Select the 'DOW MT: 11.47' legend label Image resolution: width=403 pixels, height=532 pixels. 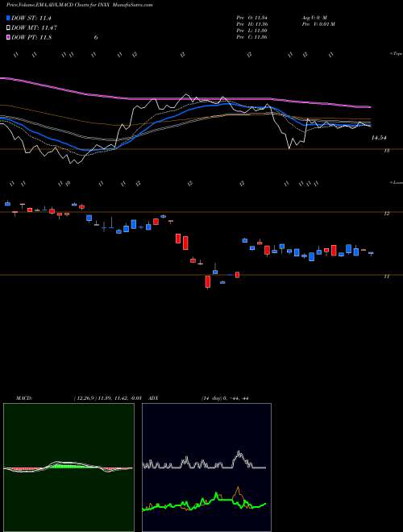pos(34,27)
